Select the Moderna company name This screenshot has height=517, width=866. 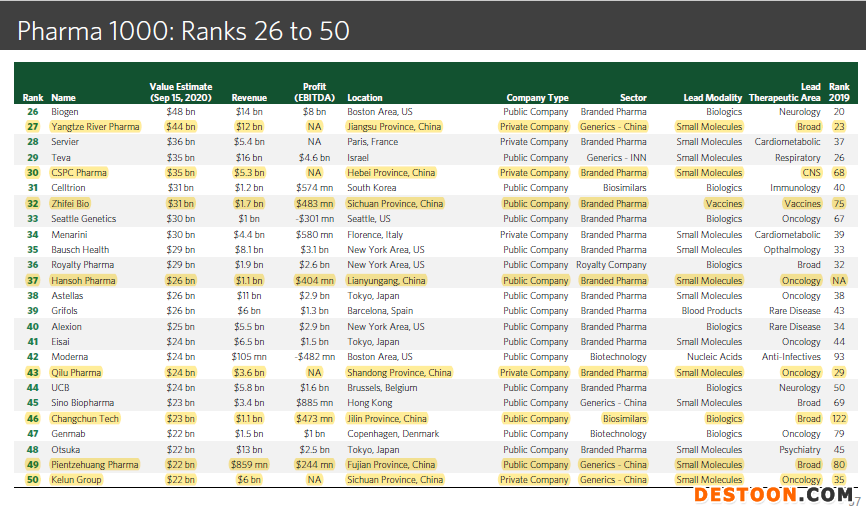click(68, 357)
